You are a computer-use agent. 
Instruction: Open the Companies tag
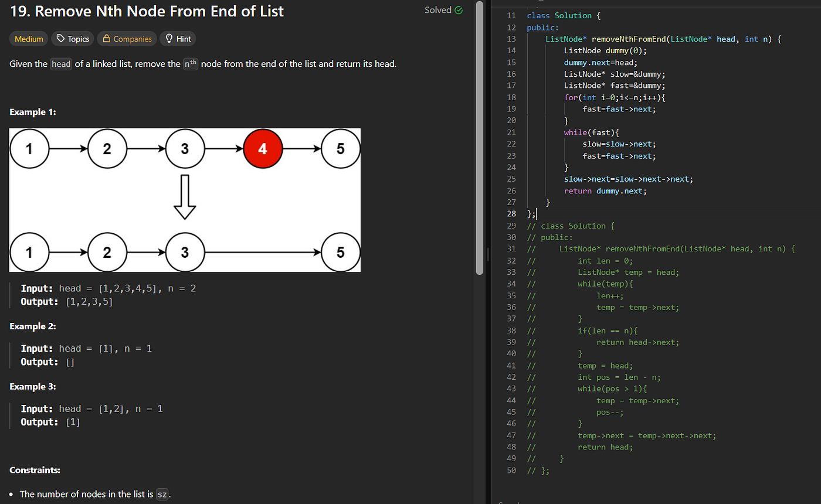point(127,39)
